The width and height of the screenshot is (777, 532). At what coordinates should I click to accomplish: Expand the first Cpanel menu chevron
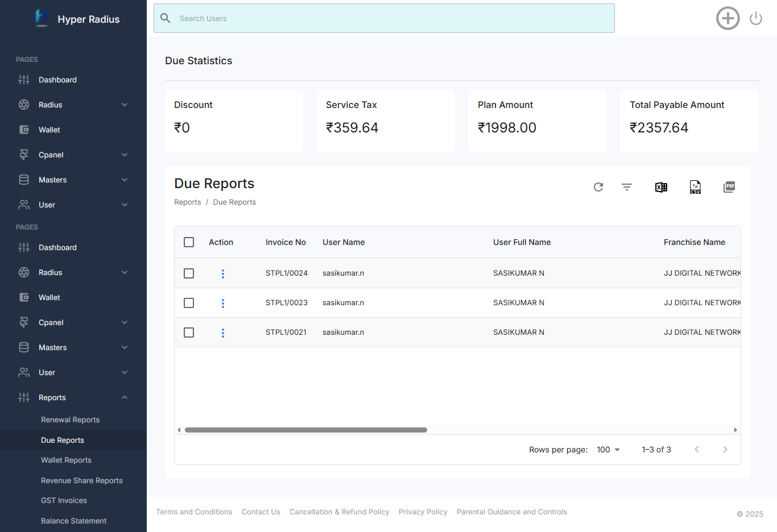[x=125, y=155]
